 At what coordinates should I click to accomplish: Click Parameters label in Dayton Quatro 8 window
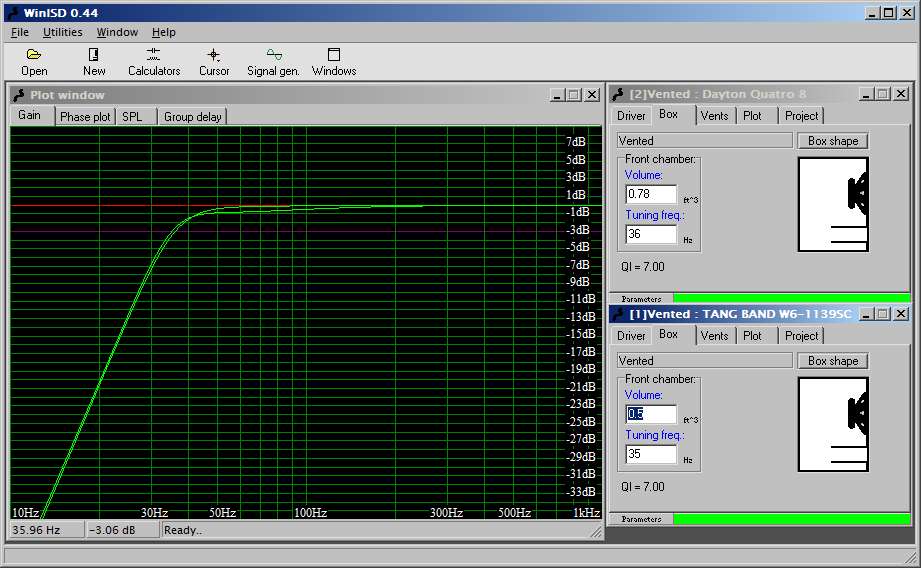pos(641,298)
